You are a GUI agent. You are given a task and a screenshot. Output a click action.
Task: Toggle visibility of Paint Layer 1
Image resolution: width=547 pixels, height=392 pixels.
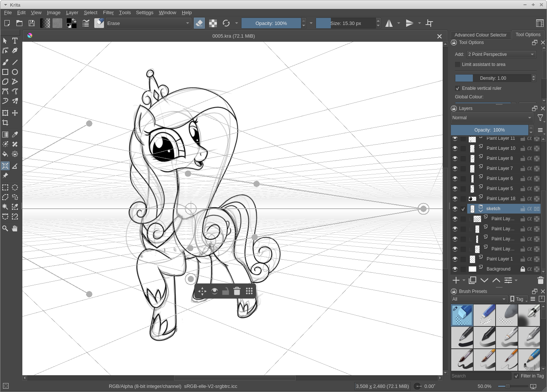point(455,259)
